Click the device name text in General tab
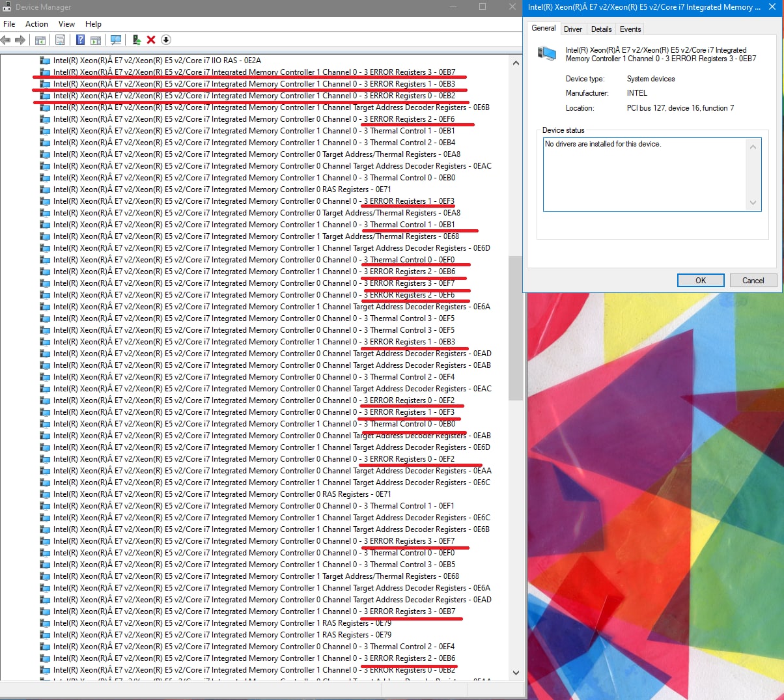 [x=660, y=54]
